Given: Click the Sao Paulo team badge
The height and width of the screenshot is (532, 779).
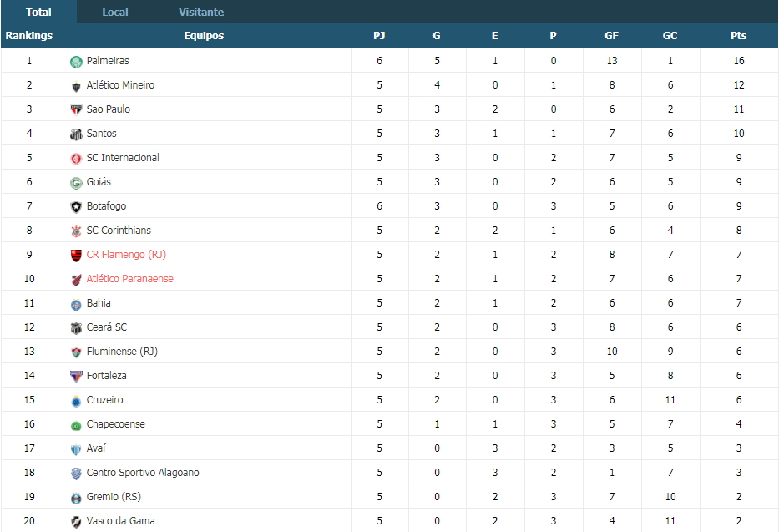Looking at the screenshot, I should 76,109.
